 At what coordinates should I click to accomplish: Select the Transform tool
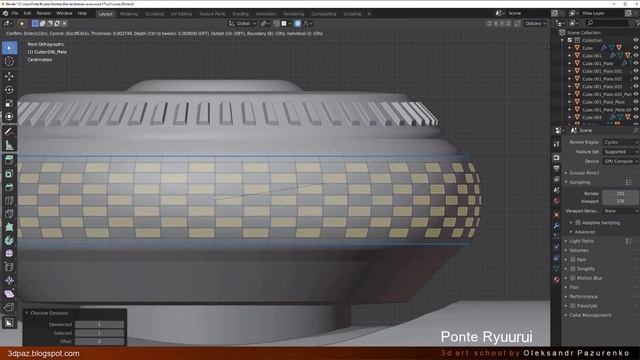click(9, 117)
